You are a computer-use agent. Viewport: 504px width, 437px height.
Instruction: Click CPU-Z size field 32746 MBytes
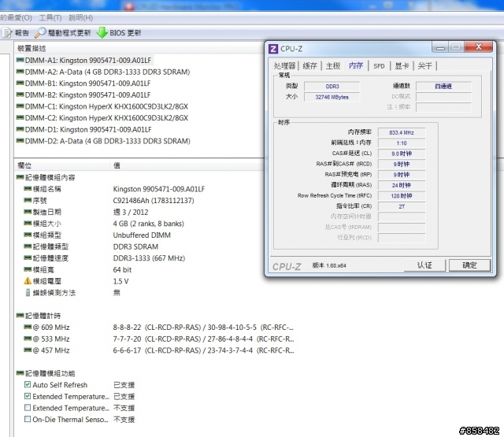[332, 97]
